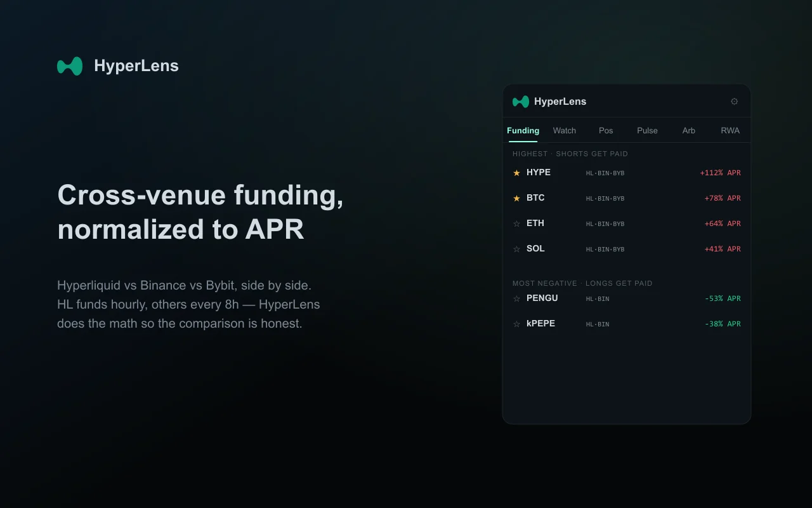Viewport: 812px width, 508px height.
Task: Click HL·BIN·BYB venues in the SOL row
Action: point(605,250)
